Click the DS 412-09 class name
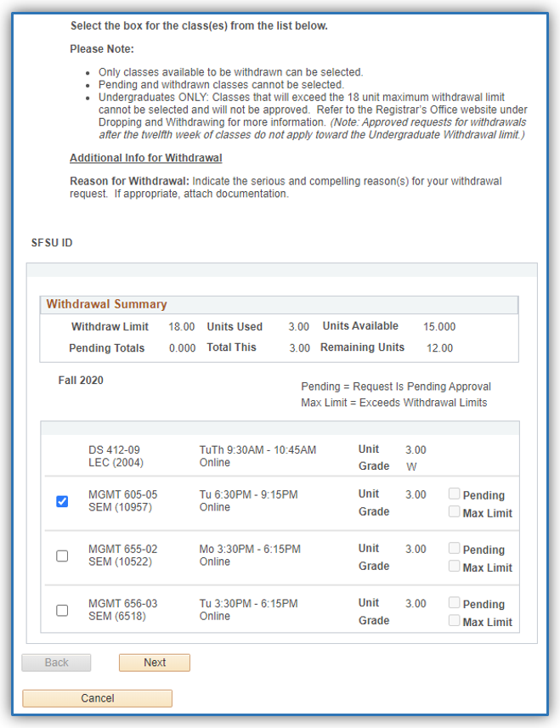 point(114,450)
